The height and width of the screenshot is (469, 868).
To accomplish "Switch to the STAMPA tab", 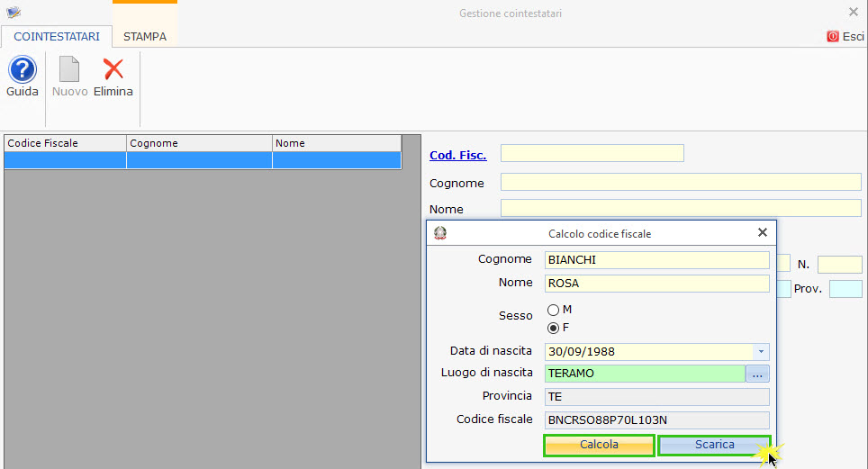I will point(144,37).
